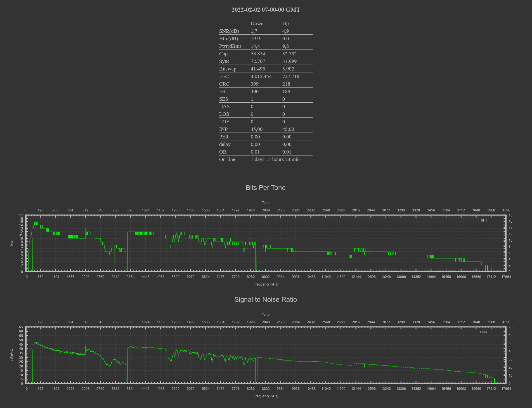
Task: Click the LOS row label
Action: pos(224,114)
